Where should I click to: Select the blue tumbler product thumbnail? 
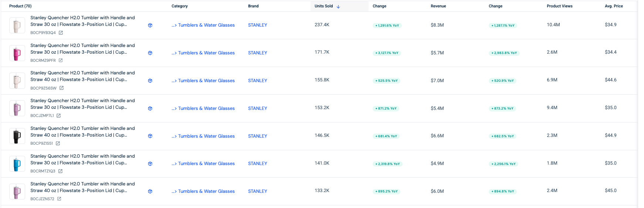pos(17,164)
